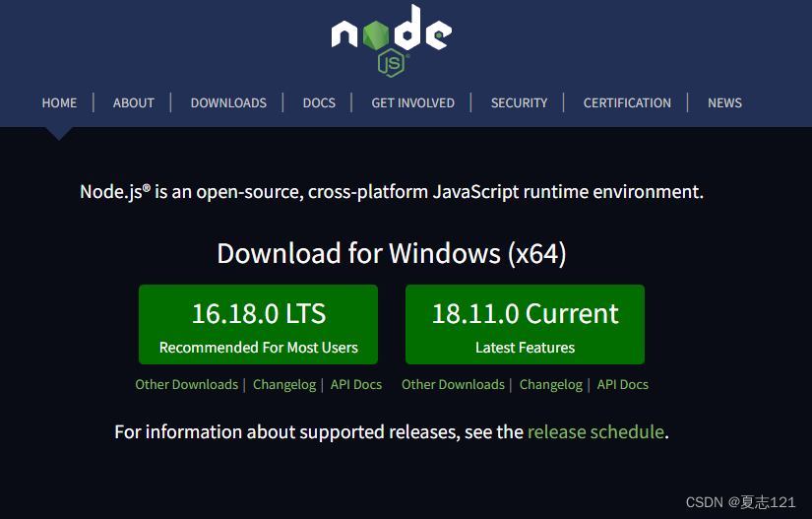The image size is (812, 519).
Task: Open Other Downloads under 16.18.0 LTS
Action: point(186,384)
